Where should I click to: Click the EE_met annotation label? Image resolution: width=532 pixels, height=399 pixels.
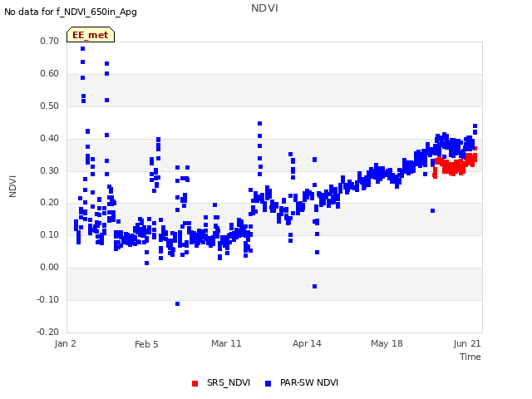(x=91, y=35)
